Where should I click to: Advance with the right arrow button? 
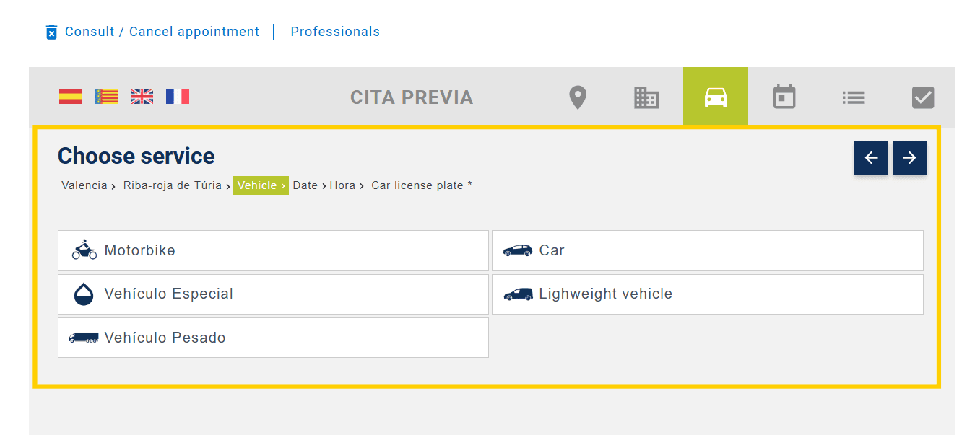(909, 158)
